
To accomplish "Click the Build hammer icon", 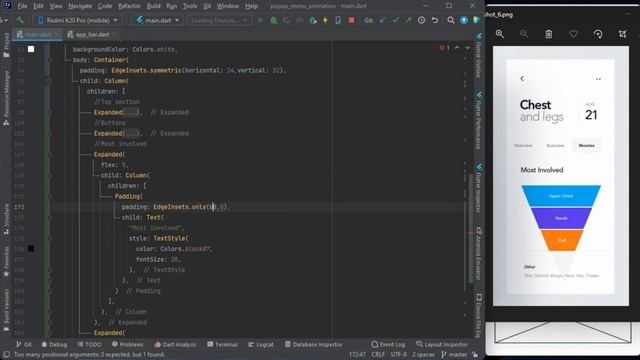I will 20,20.
